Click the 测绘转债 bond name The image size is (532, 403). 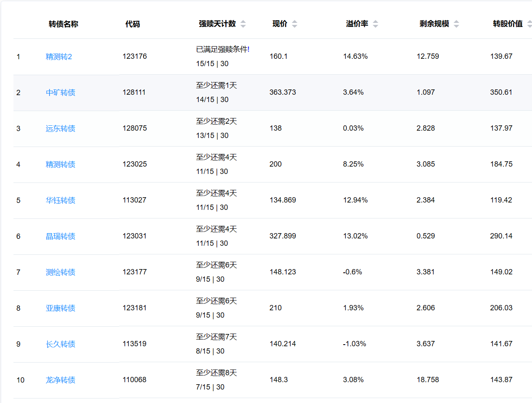click(60, 272)
